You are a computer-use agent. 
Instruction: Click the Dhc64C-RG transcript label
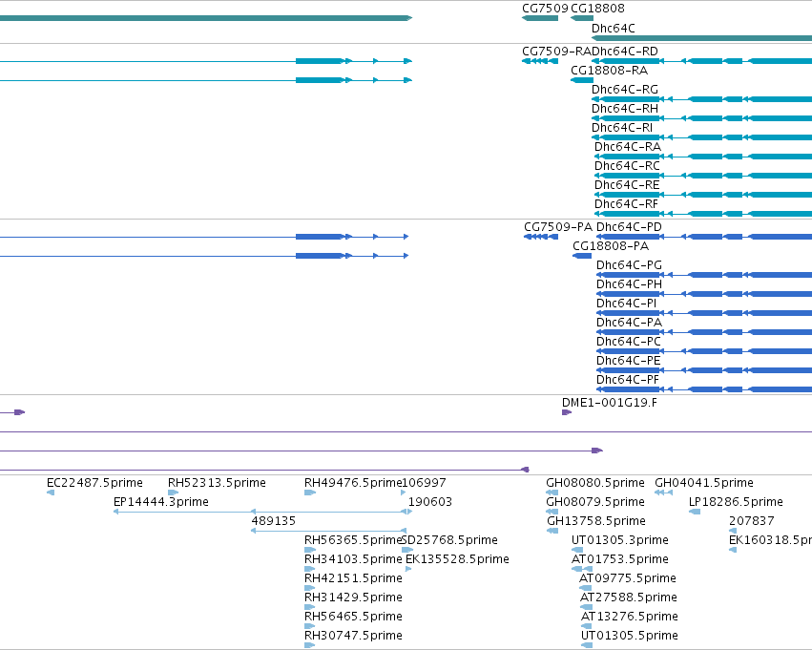625,90
